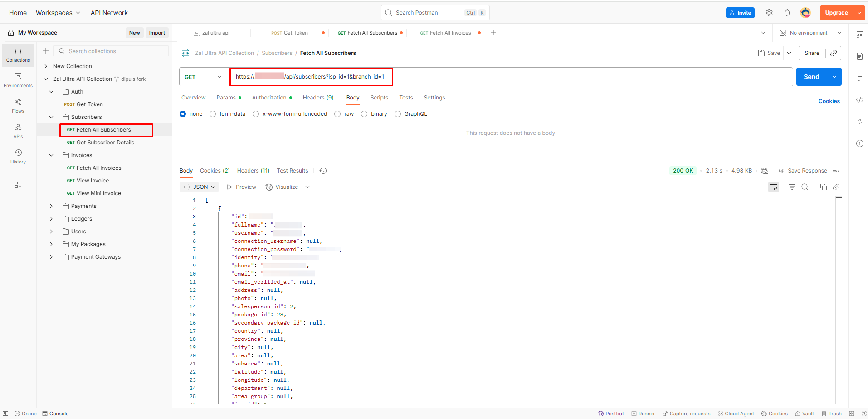Click the Import button

click(157, 33)
